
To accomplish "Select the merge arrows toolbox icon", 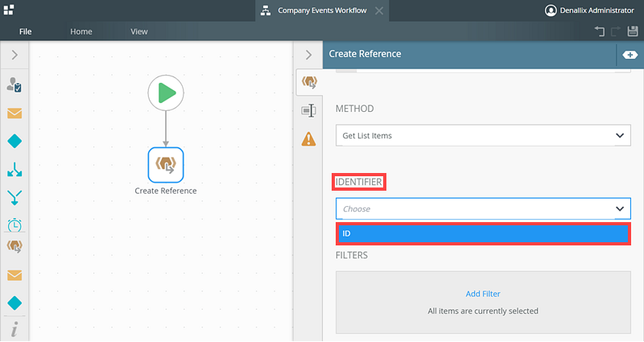I will click(14, 197).
